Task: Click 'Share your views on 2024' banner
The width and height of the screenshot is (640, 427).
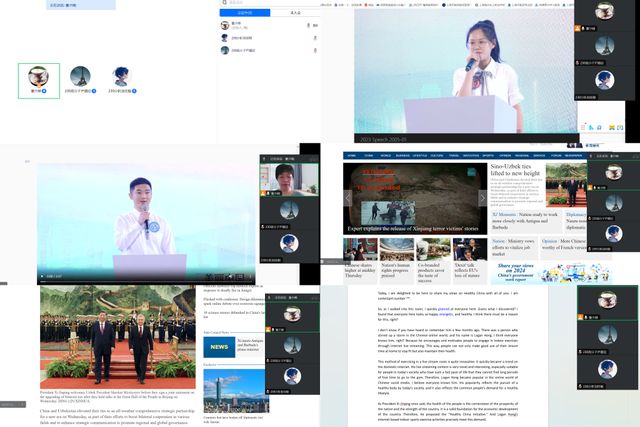Action: tap(551, 273)
